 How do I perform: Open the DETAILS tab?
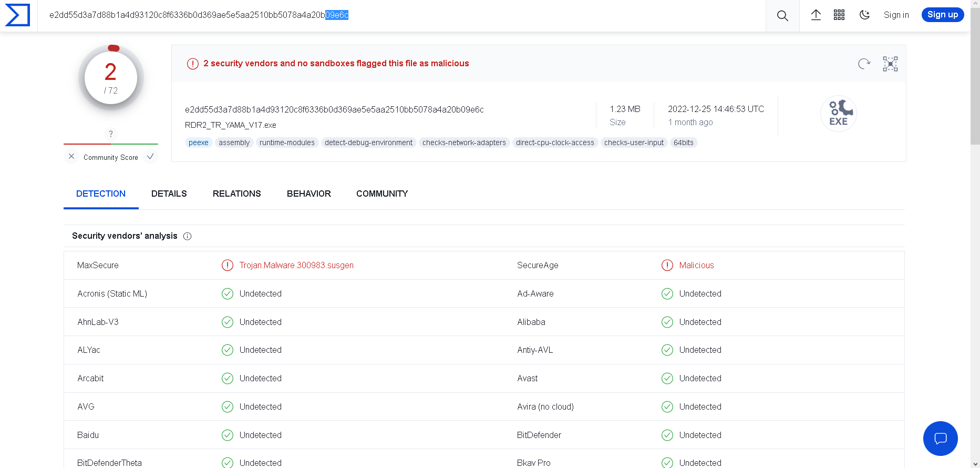(169, 194)
